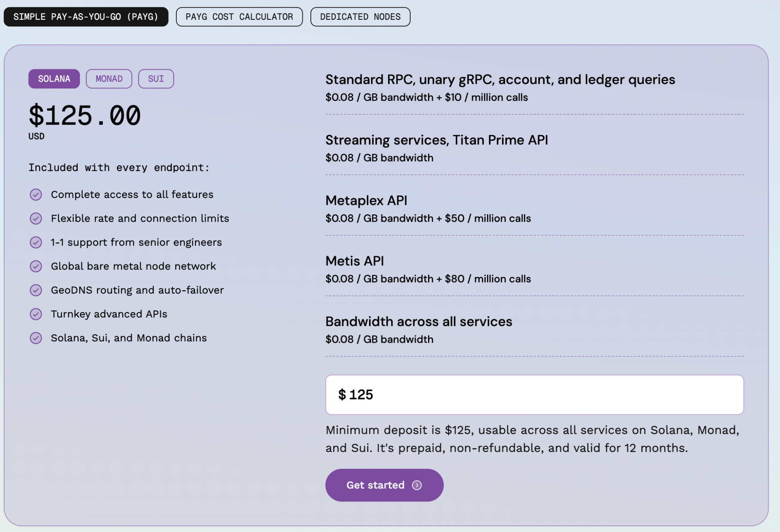780x532 pixels.
Task: Click 'Complete access to all features' text
Action: click(x=132, y=195)
